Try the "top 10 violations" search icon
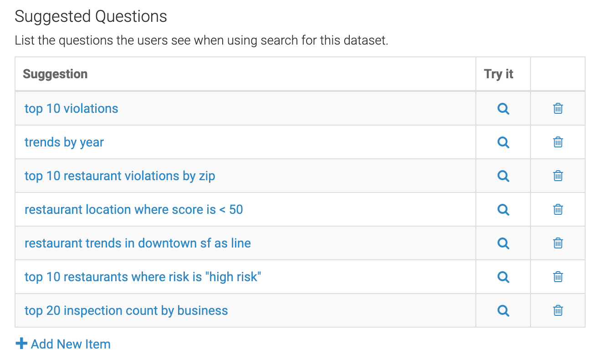592x364 pixels. coord(503,109)
